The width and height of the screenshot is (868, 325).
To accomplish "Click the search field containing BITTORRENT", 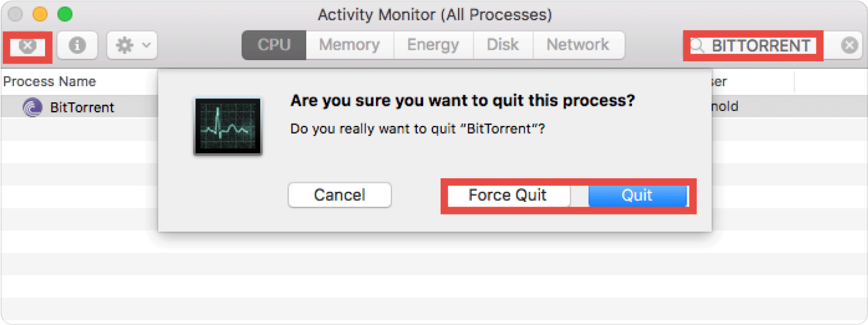I will [760, 46].
